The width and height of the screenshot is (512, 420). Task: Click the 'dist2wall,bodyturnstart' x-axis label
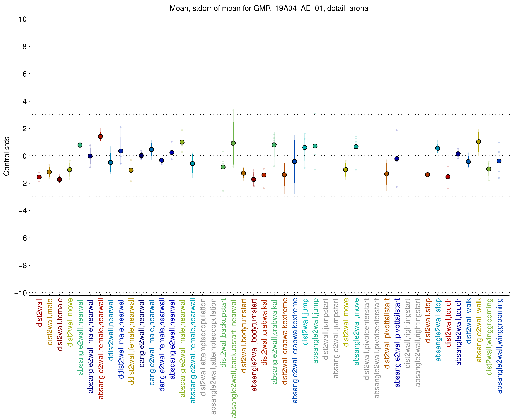pyautogui.click(x=243, y=335)
